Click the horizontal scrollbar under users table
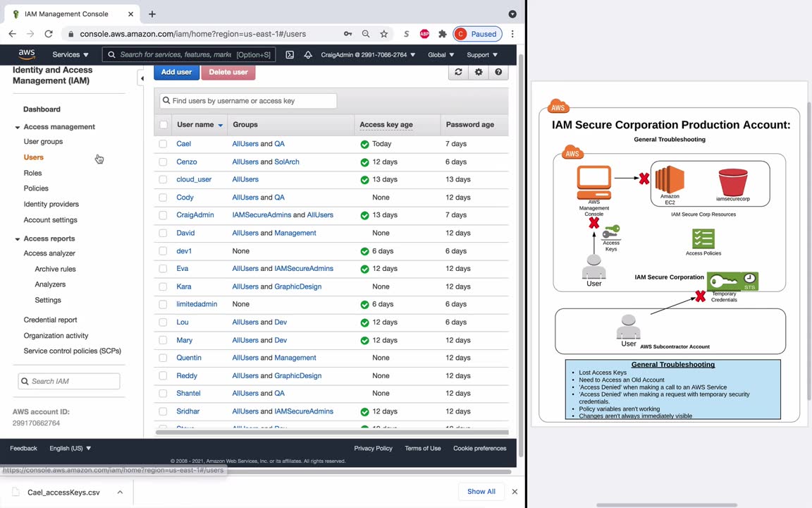 332,432
